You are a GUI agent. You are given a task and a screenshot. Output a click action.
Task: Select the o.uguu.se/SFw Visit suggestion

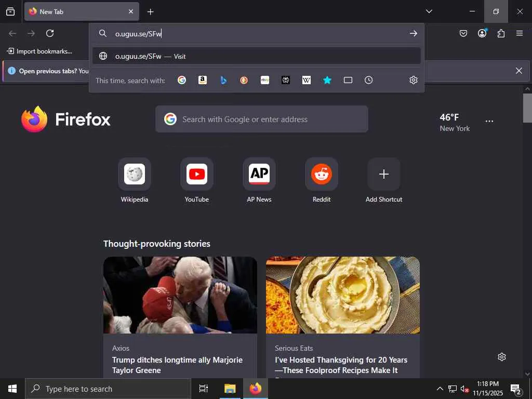point(257,56)
